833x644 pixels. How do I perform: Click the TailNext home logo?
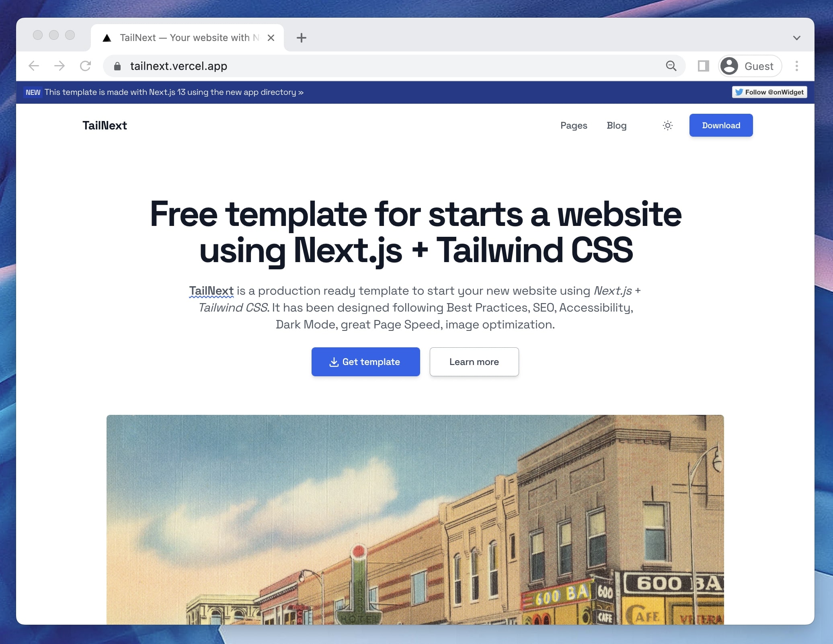pyautogui.click(x=105, y=125)
